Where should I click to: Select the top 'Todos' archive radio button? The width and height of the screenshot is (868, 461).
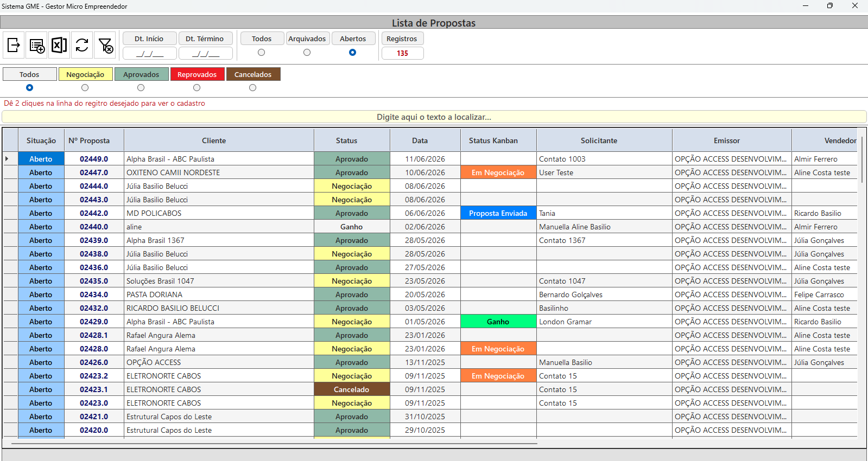[x=262, y=53]
